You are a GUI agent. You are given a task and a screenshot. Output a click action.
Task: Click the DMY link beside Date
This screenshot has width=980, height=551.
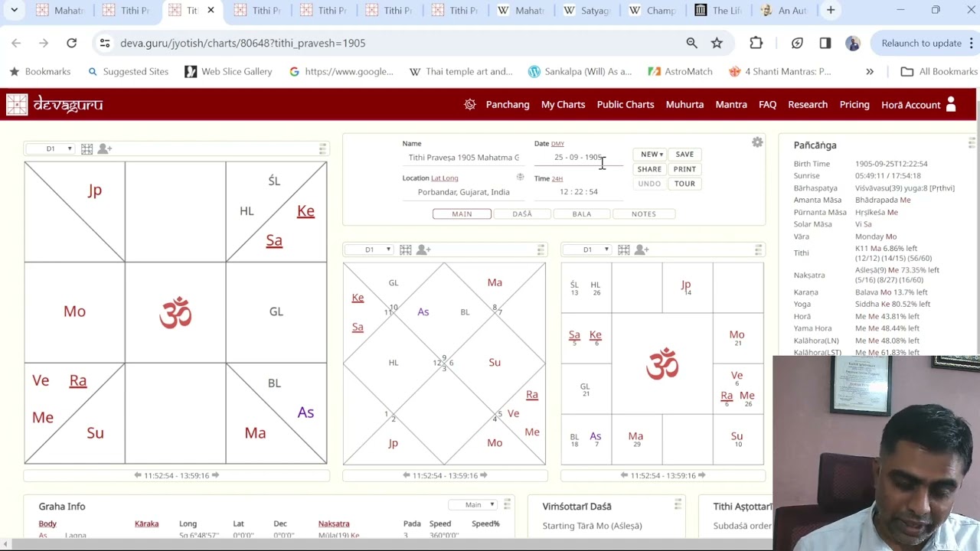(557, 144)
